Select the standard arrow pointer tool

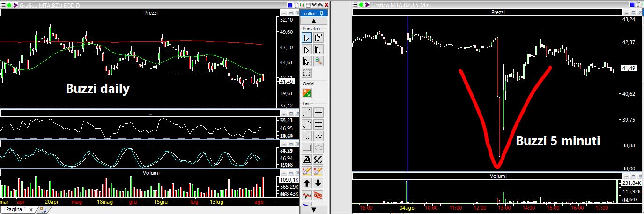[x=307, y=38]
